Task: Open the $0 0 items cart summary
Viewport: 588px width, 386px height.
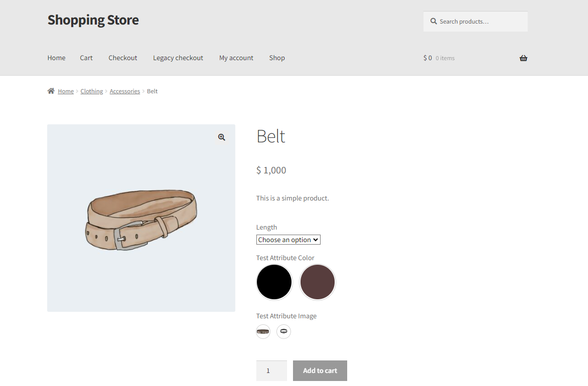Action: click(439, 58)
